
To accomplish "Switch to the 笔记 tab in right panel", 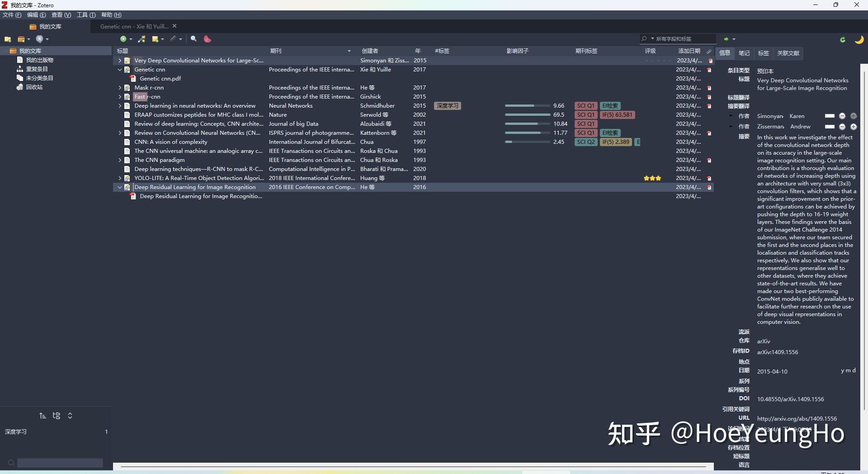I will pyautogui.click(x=744, y=53).
